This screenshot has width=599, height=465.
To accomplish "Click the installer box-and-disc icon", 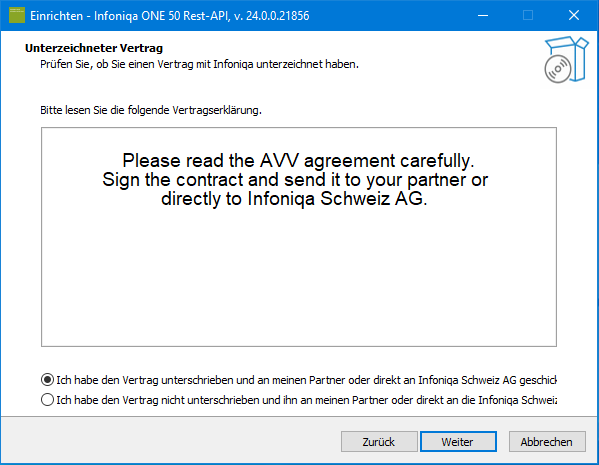I will coord(566,60).
